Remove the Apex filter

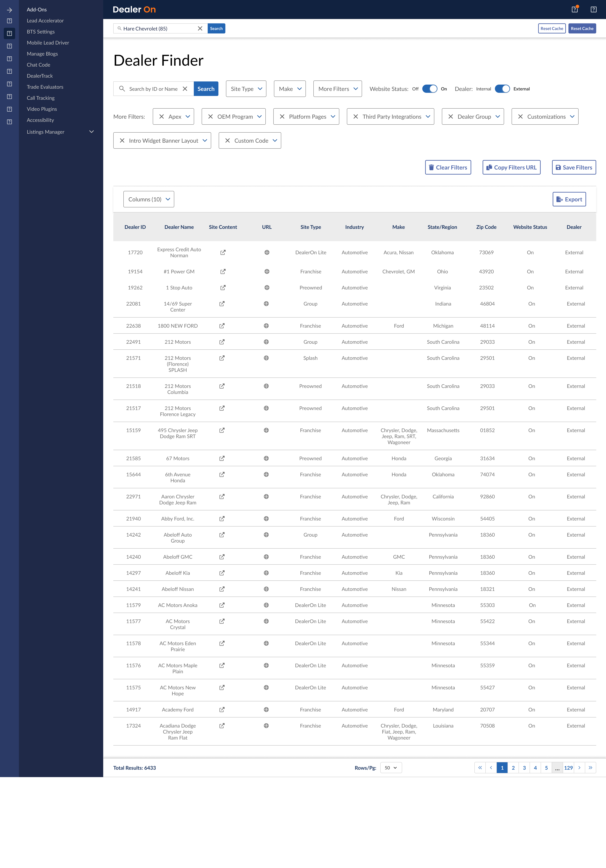(161, 116)
